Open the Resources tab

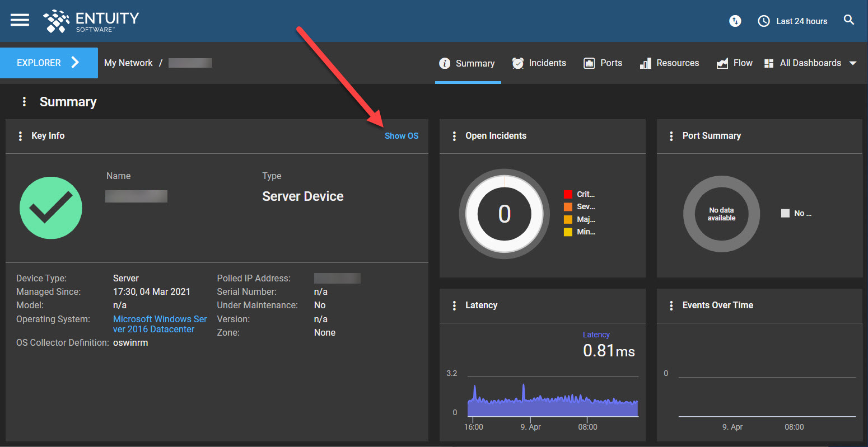[x=670, y=63]
